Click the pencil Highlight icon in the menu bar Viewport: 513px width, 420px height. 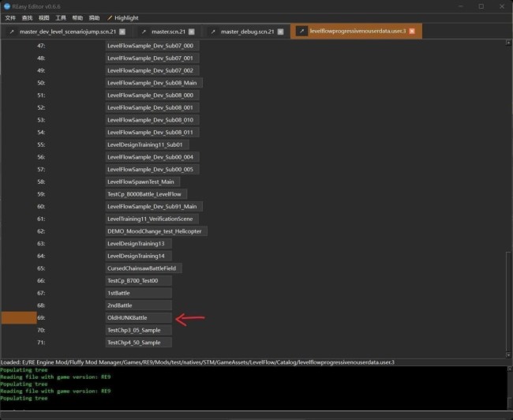[110, 18]
